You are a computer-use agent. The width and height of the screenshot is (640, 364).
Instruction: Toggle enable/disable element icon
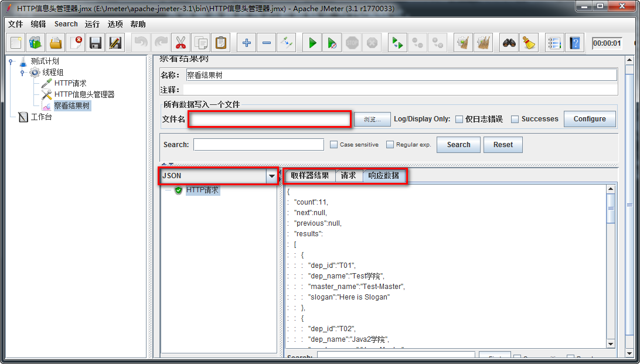[x=287, y=42]
